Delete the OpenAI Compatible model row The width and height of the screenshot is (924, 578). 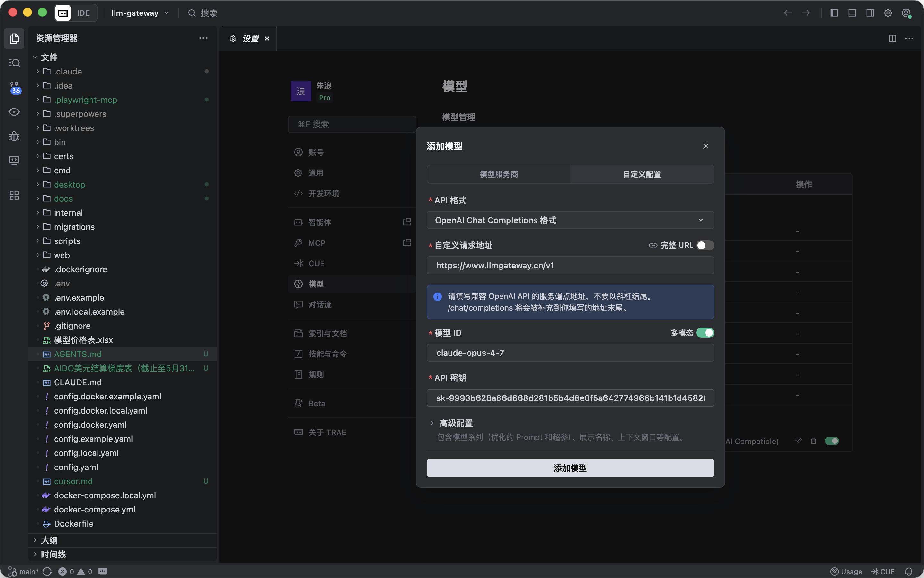[x=813, y=441]
